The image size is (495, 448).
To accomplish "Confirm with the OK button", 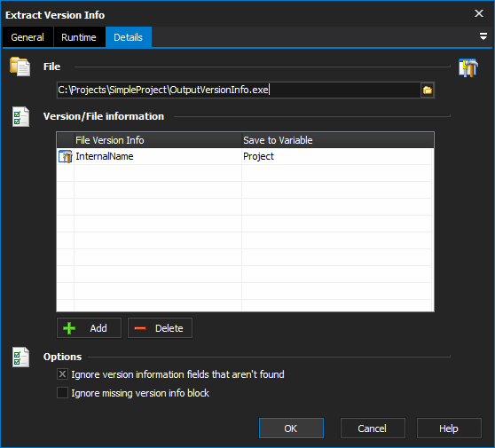I will [291, 428].
